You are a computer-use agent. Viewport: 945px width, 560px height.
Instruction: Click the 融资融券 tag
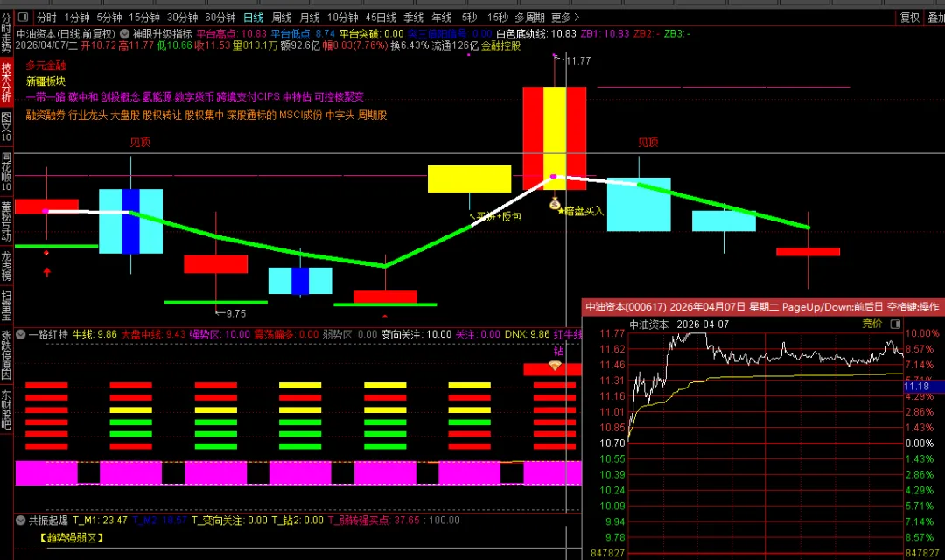coord(45,115)
